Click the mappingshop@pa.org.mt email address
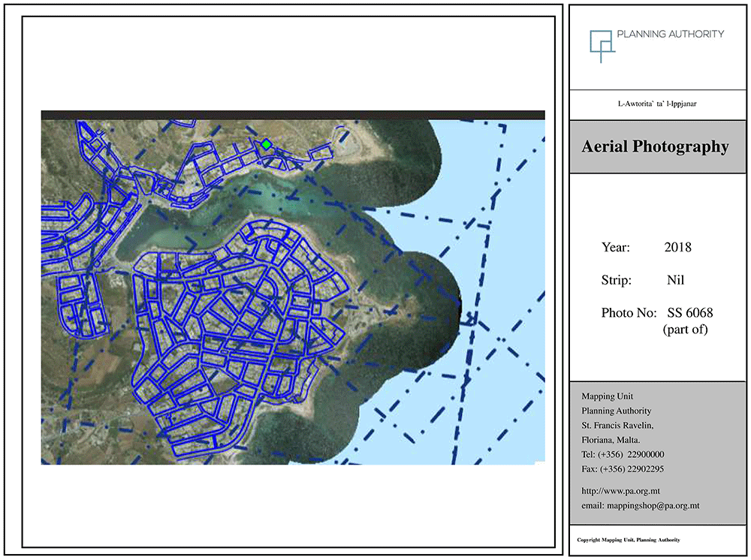Viewport: 751px width, 560px height. click(653, 505)
